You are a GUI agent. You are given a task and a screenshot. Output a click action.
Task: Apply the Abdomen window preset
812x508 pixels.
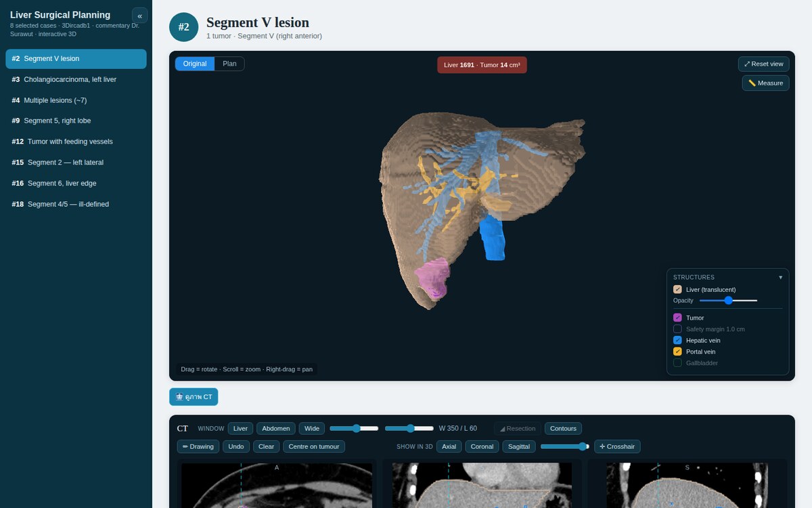point(276,428)
